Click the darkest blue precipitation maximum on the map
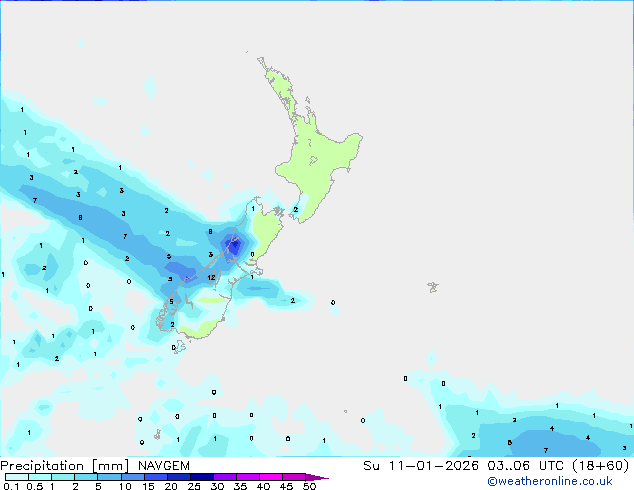Image resolution: width=634 pixels, height=490 pixels. [234, 244]
